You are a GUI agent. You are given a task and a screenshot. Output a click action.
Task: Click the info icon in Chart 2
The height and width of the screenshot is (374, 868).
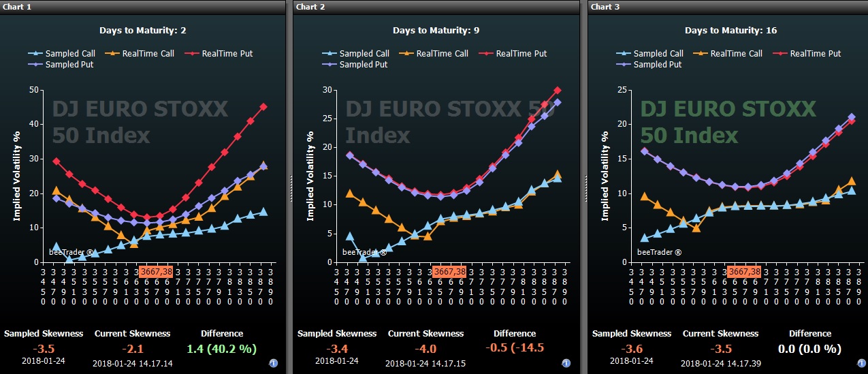566,363
